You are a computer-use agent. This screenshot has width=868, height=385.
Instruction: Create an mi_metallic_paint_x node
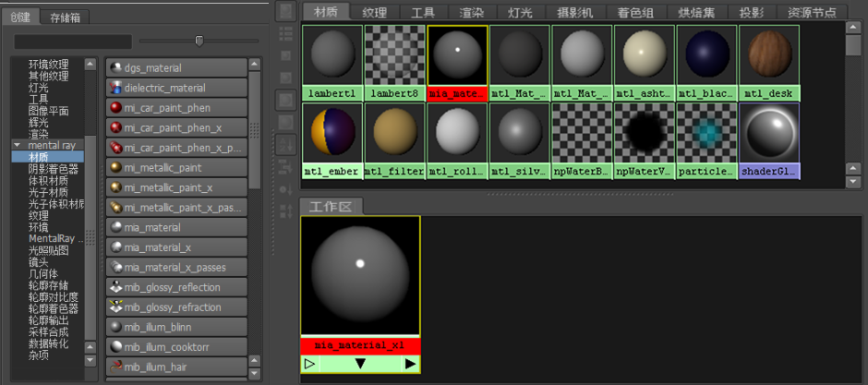coord(176,187)
